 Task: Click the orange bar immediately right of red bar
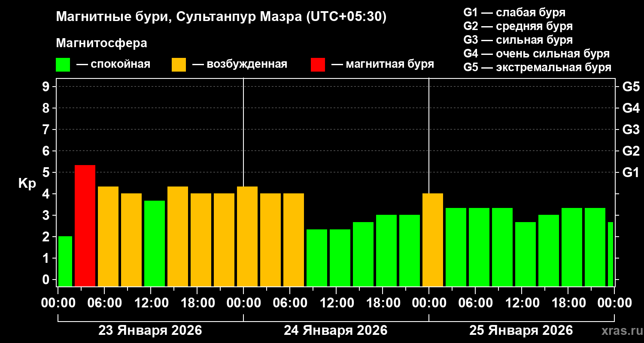pyautogui.click(x=108, y=236)
